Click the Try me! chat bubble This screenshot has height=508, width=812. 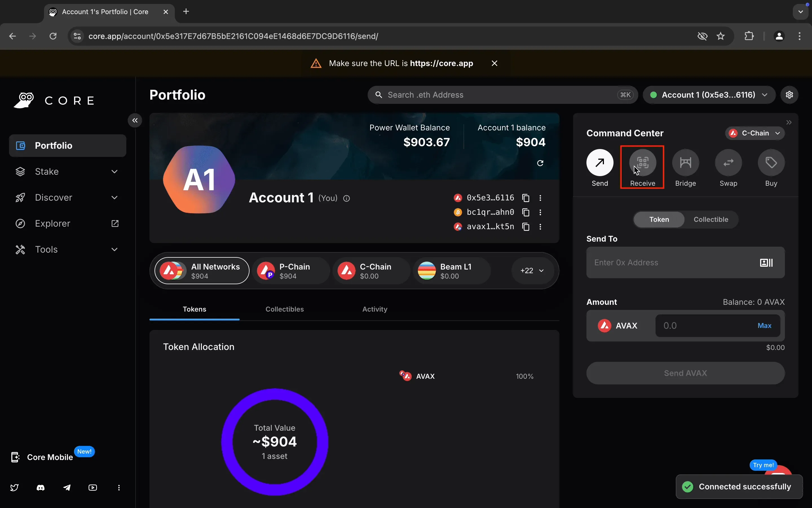(x=763, y=465)
